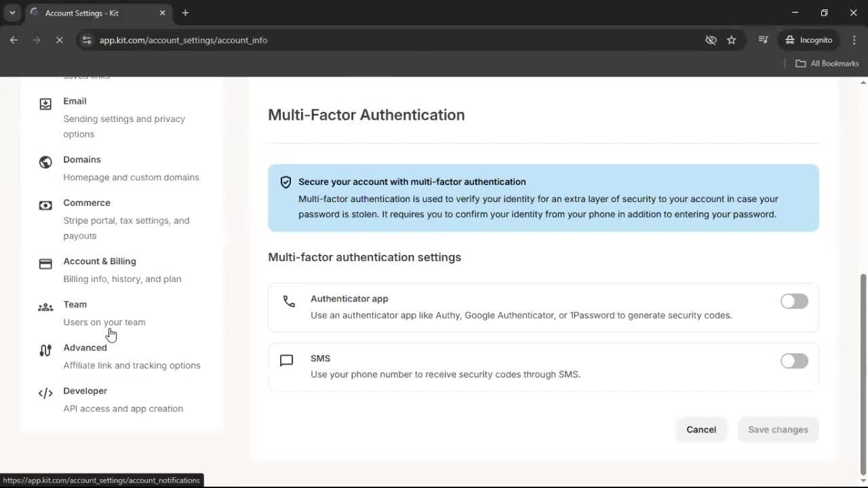Click the Account & Billing card icon

click(x=45, y=264)
